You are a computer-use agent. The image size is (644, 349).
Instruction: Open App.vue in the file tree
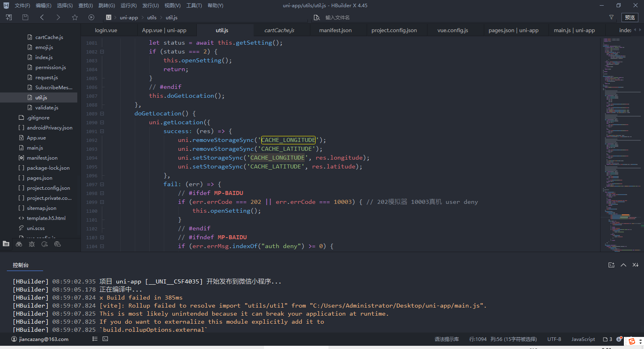(36, 138)
